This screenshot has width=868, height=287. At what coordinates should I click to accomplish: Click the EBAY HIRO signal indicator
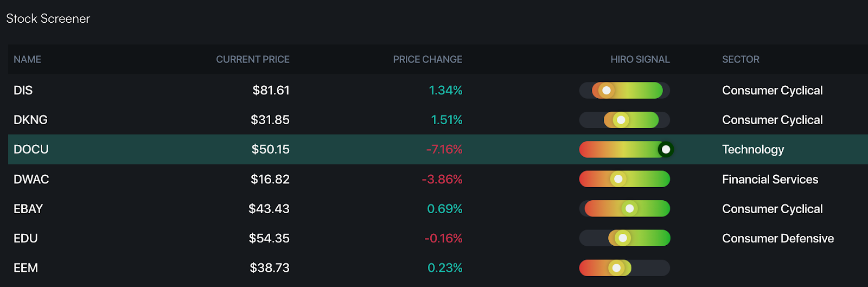(x=629, y=208)
